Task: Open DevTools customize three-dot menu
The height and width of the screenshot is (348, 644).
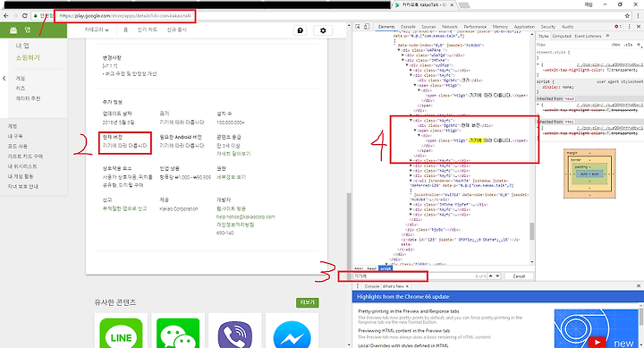Action: (629, 26)
